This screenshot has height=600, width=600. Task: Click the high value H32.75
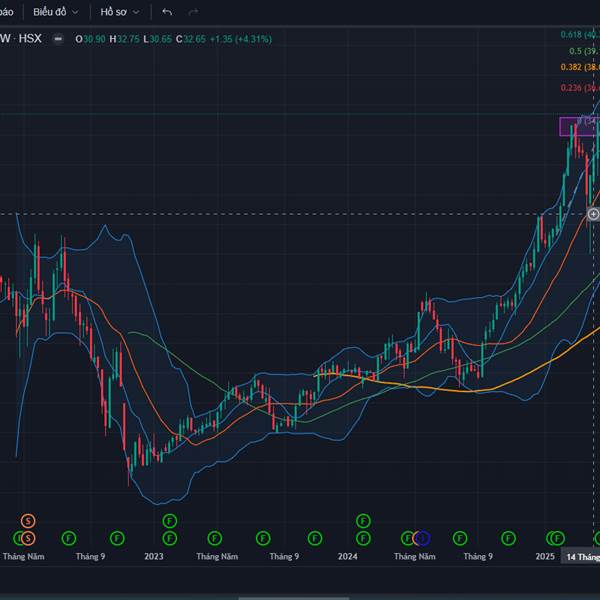pos(124,39)
